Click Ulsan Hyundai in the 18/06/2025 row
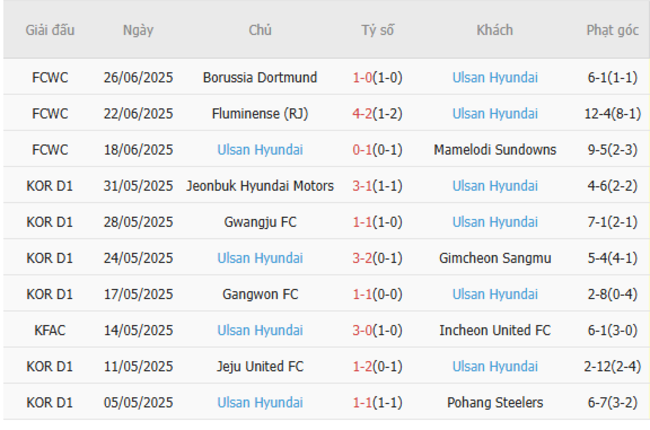Viewport: 650px width, 430px height. point(260,150)
